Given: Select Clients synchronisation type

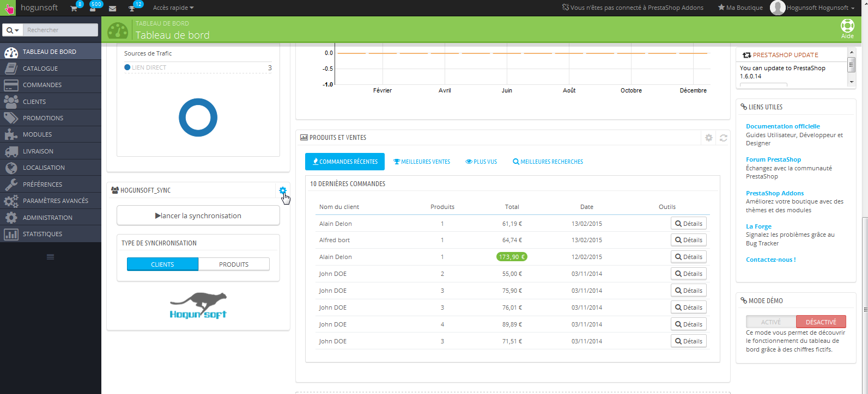Looking at the screenshot, I should [x=162, y=264].
